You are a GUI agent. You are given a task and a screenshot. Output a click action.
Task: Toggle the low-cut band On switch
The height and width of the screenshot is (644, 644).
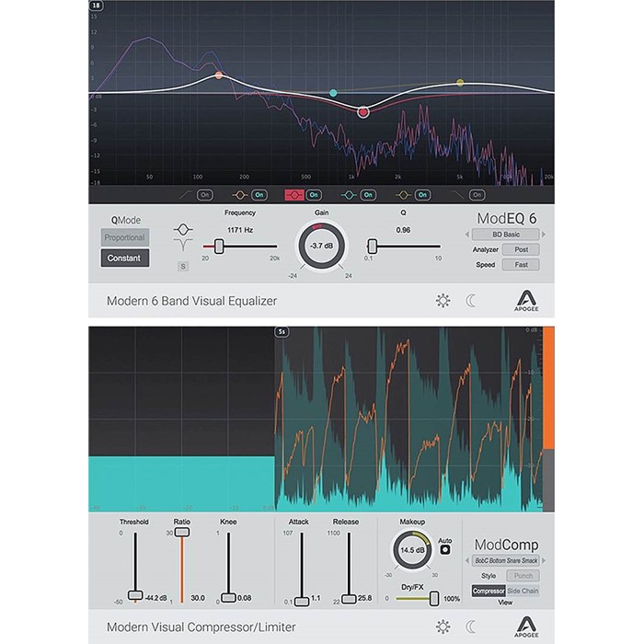(204, 195)
